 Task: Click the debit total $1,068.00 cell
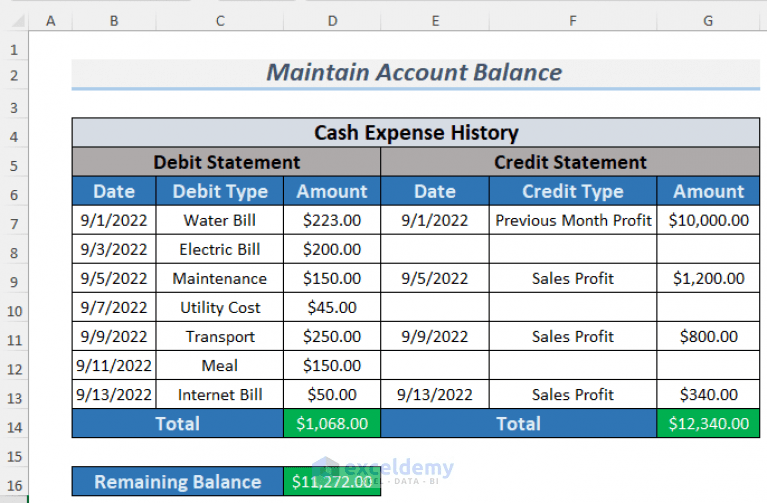point(332,423)
